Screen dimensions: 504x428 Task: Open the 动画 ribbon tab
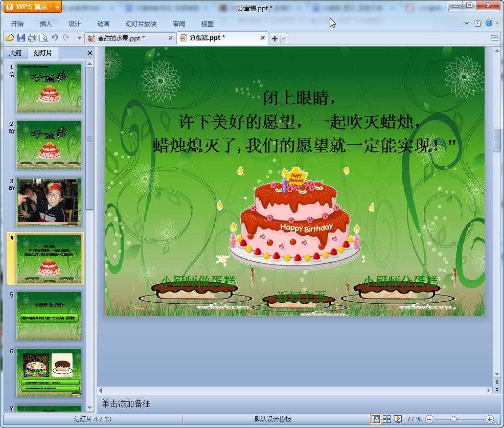coord(103,24)
